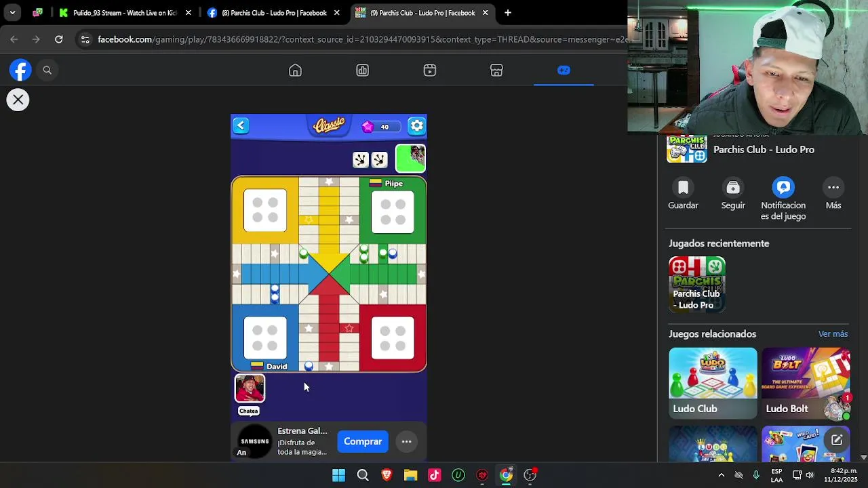Screen dimensions: 868x488
Task: Open the Facebook home logo
Action: (20, 70)
